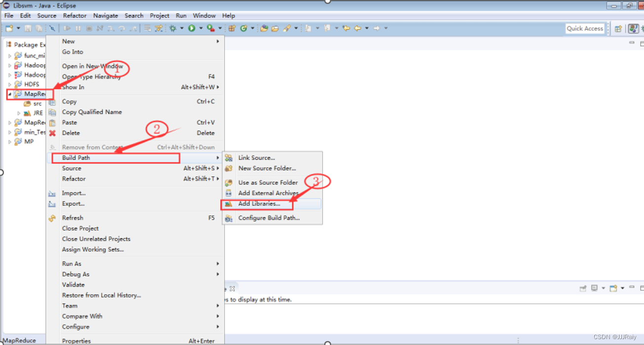The image size is (644, 345).
Task: Expand the HDFS project node
Action: (x=9, y=84)
